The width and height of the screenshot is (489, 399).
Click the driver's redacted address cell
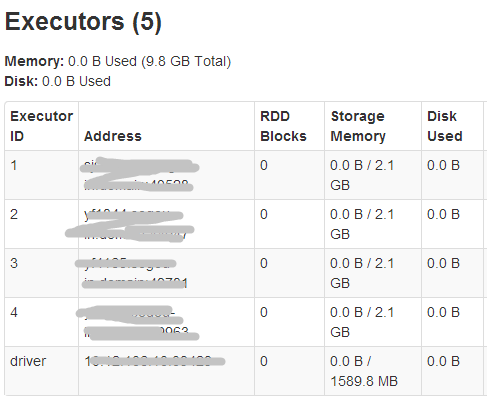pos(166,371)
